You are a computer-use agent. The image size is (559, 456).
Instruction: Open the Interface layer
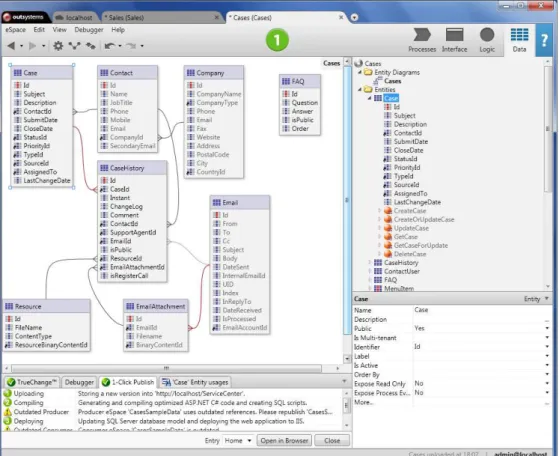455,40
